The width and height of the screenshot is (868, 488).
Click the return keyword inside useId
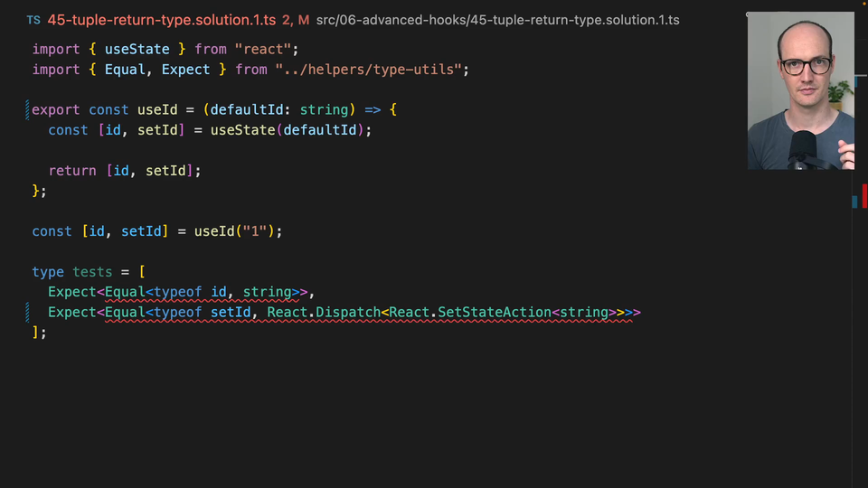(72, 171)
